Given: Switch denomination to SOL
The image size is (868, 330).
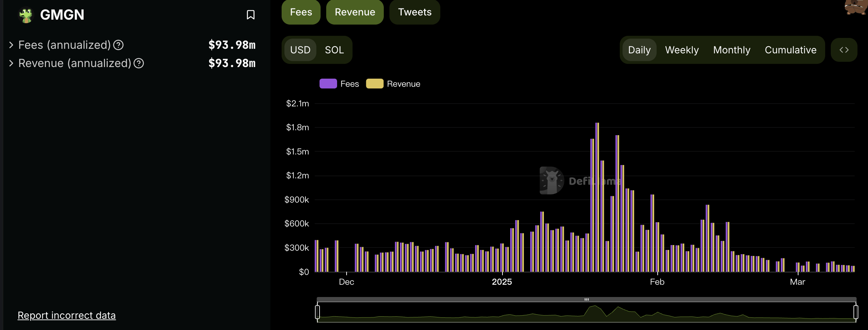Looking at the screenshot, I should coord(334,50).
